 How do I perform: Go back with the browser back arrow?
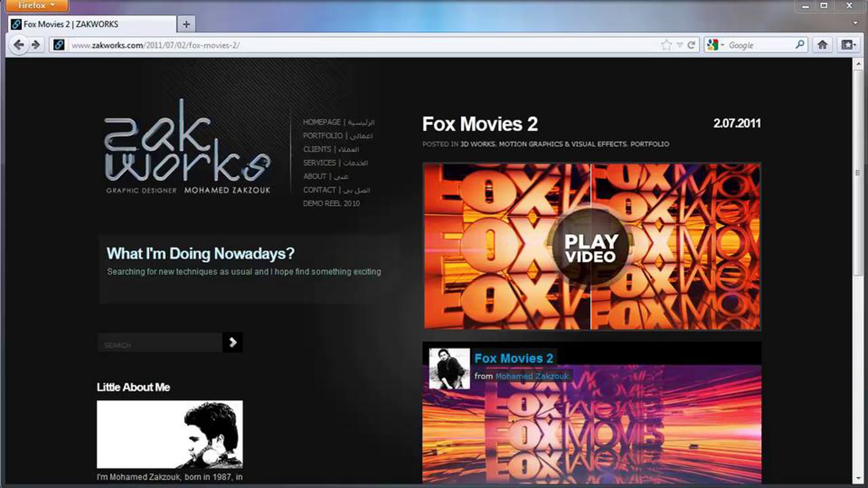(18, 45)
